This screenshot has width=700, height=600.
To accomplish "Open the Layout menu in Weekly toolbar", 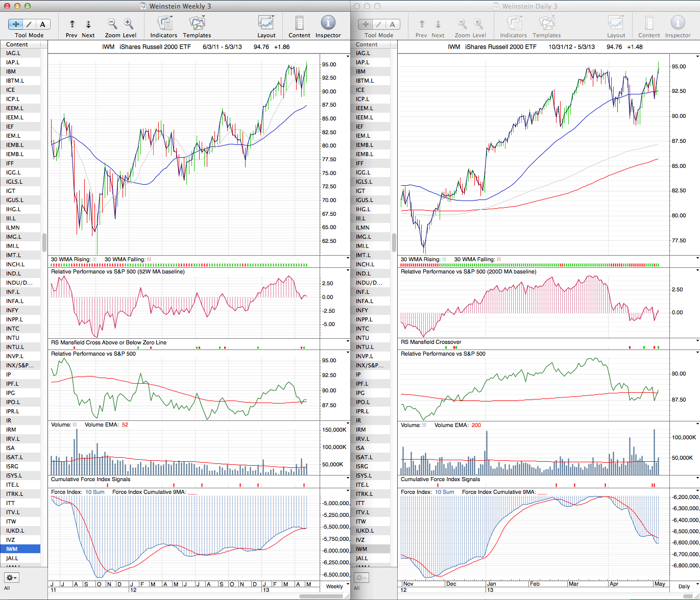I will pyautogui.click(x=266, y=23).
